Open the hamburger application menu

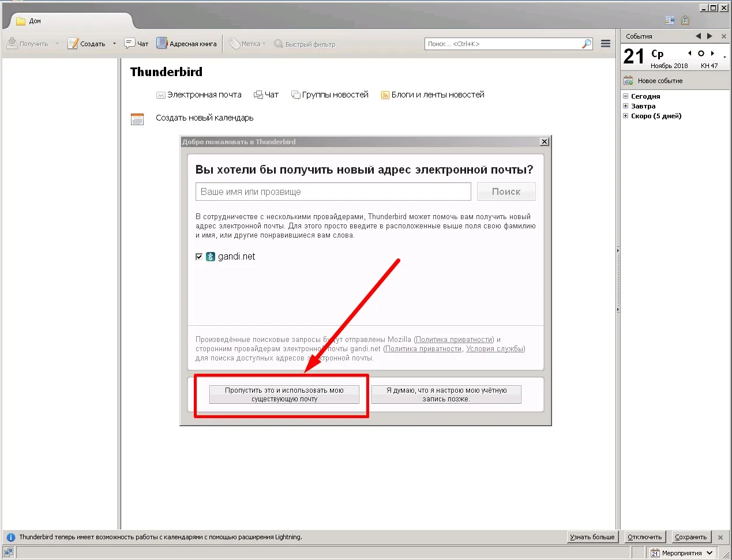(606, 44)
